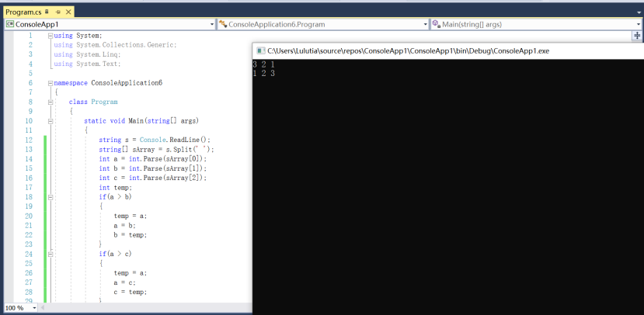The width and height of the screenshot is (644, 315).
Task: Click console output line '3 2 1'
Action: (263, 64)
